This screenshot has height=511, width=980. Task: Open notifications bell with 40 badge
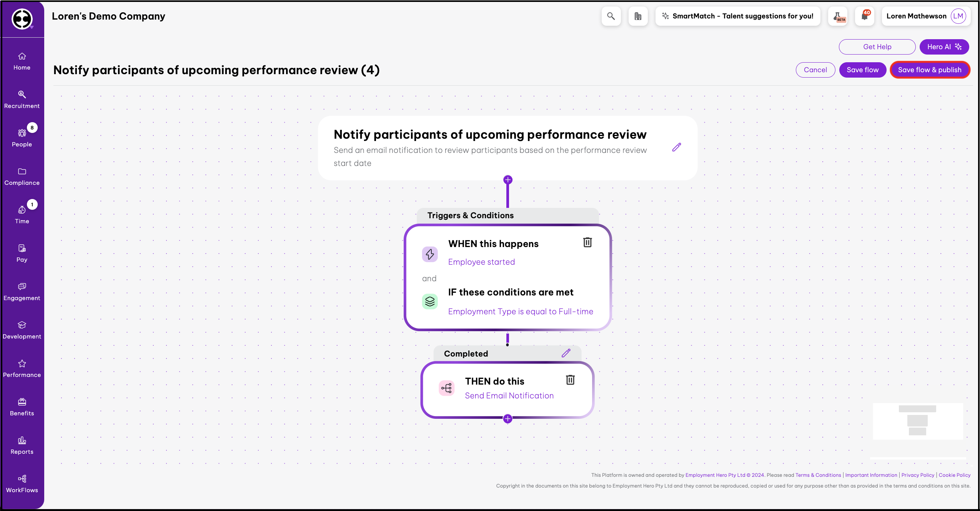pyautogui.click(x=865, y=16)
